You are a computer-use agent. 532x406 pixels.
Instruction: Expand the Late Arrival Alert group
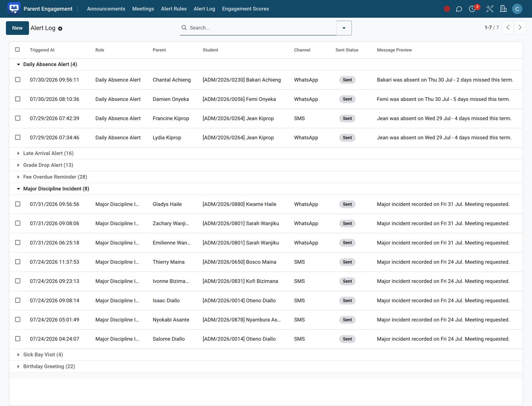point(48,153)
